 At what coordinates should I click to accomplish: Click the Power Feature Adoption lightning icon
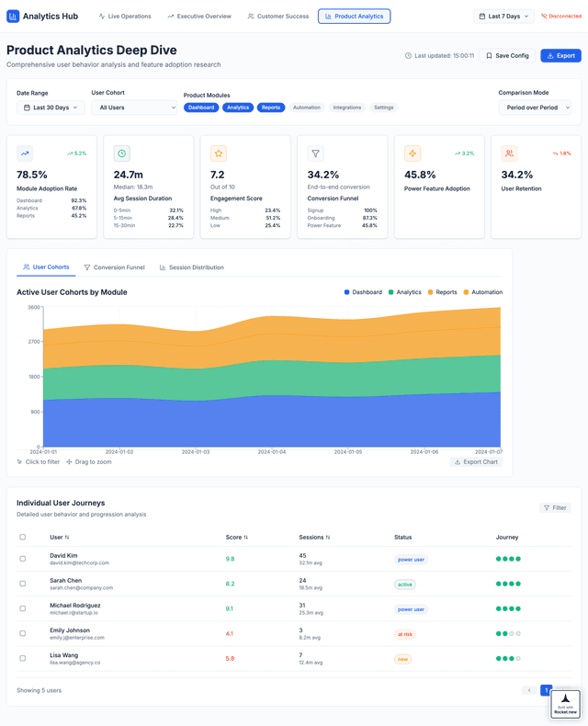413,153
